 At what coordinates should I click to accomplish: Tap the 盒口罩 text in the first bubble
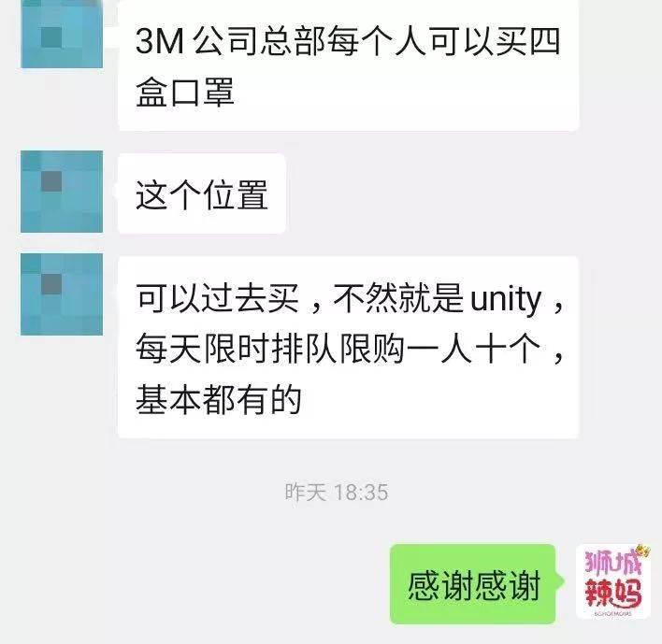pyautogui.click(x=185, y=92)
